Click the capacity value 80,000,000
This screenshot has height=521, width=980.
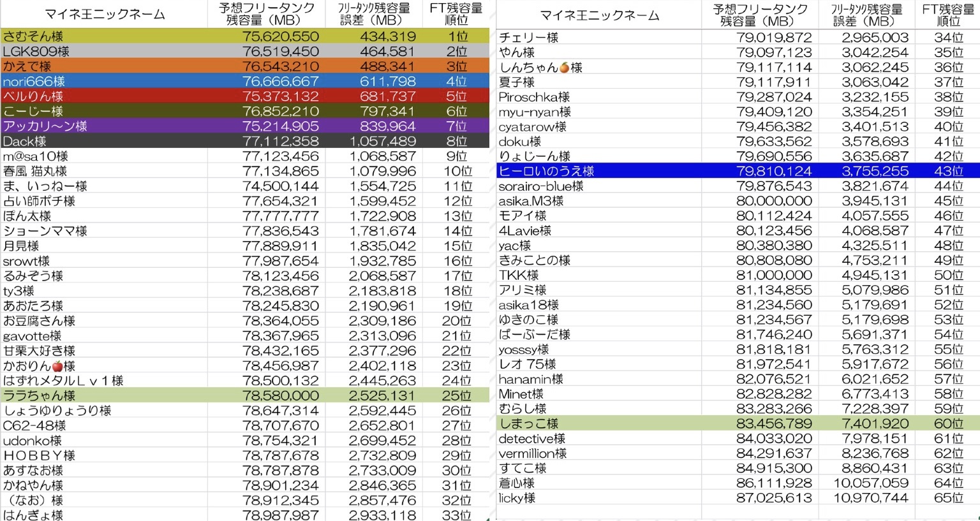(x=774, y=201)
